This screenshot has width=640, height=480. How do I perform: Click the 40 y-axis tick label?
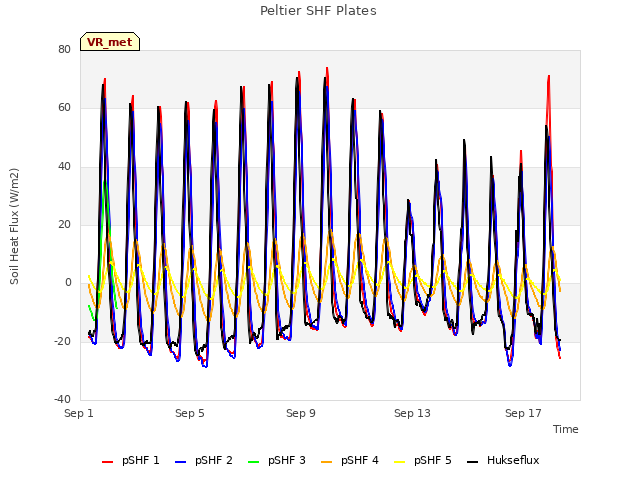pos(64,167)
